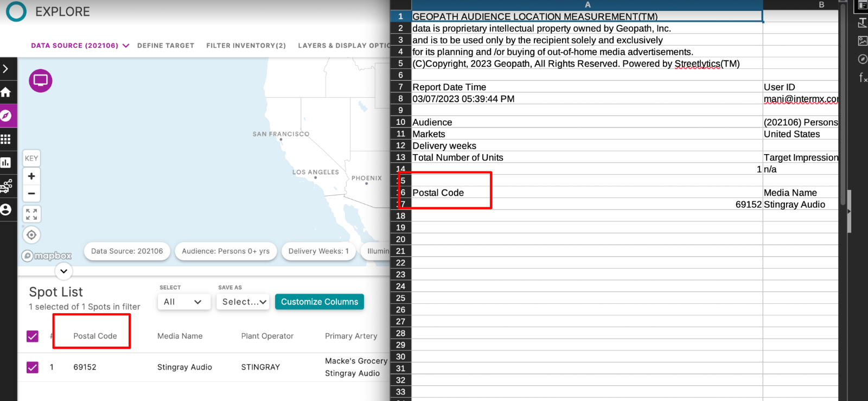Click the Data Source: 202106 pill
Viewport: 868px width, 401px height.
coord(127,251)
